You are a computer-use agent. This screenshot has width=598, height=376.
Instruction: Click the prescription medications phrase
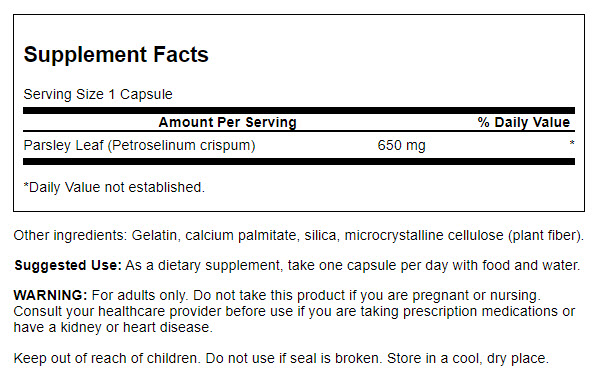coord(480,312)
